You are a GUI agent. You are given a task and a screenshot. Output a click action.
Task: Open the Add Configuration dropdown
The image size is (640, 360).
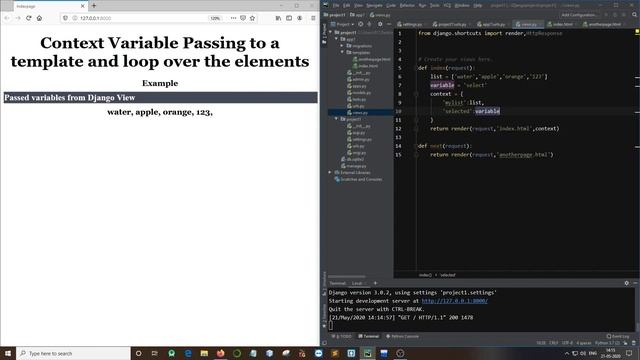coord(578,15)
